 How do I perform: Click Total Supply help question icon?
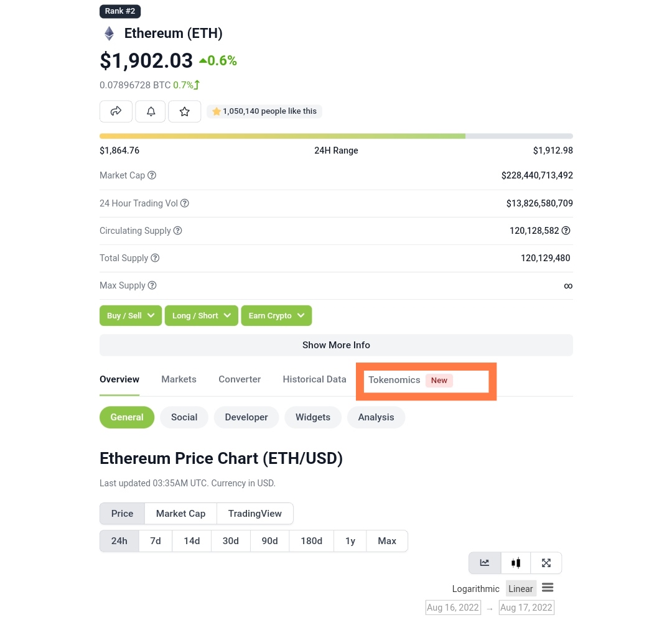[x=155, y=258]
